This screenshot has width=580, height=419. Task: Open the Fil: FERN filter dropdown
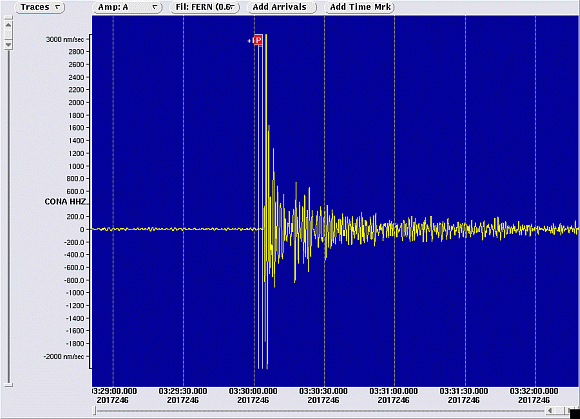(x=205, y=7)
